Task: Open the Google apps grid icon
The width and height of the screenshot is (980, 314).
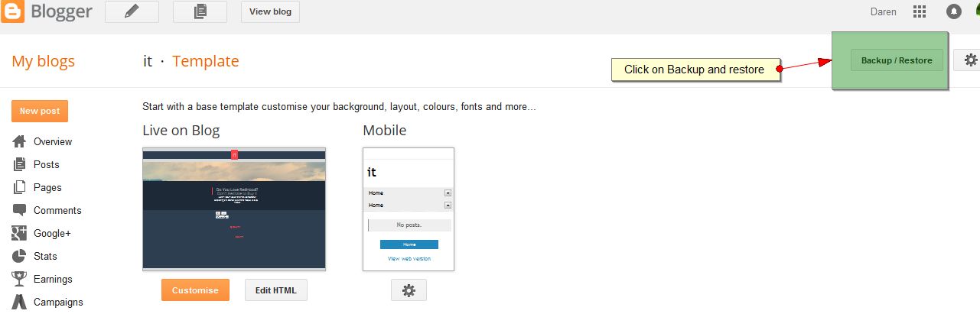Action: pos(920,11)
